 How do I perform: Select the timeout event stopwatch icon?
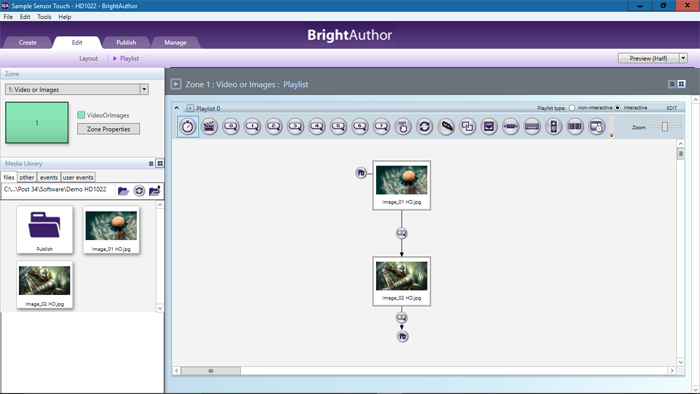[188, 127]
